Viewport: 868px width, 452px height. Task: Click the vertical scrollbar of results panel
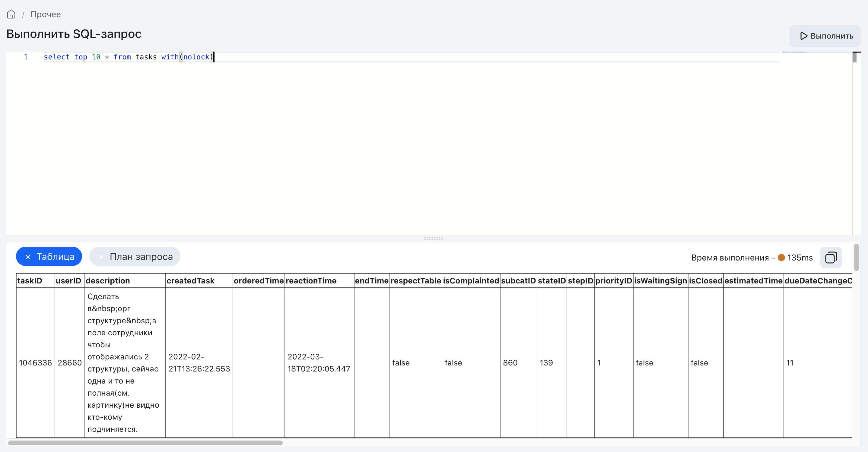[856, 258]
